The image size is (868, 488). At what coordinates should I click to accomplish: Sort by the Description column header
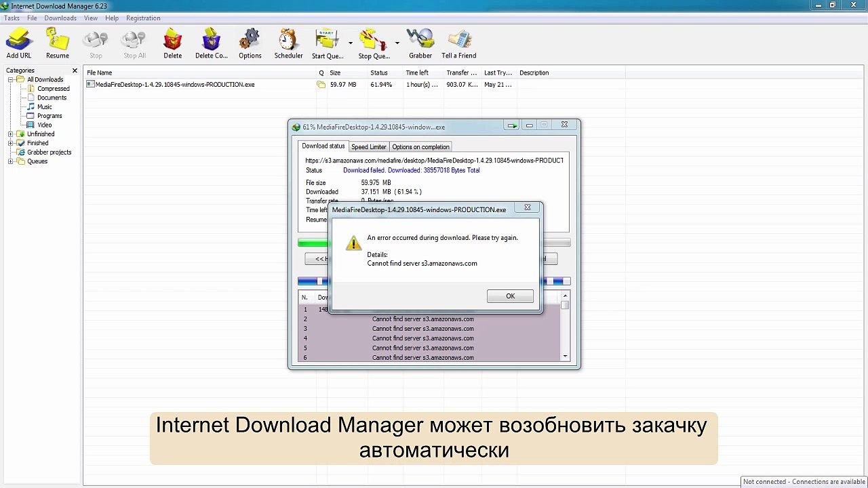[x=534, y=73]
